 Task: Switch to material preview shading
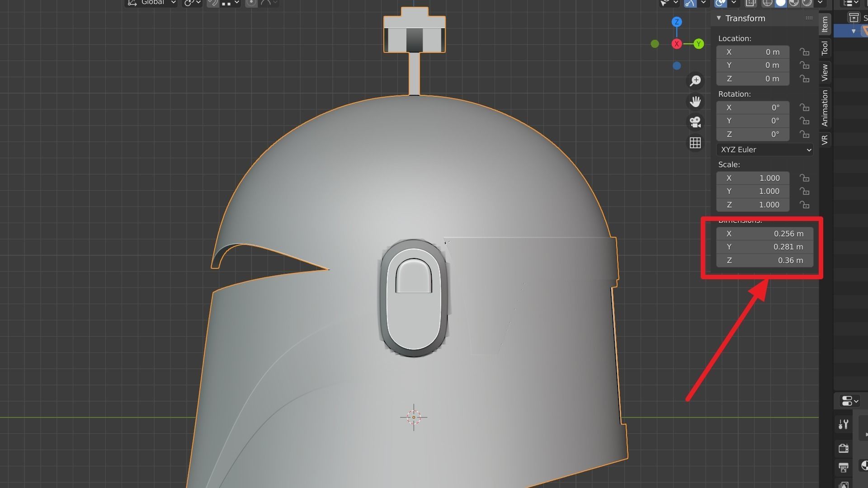794,3
